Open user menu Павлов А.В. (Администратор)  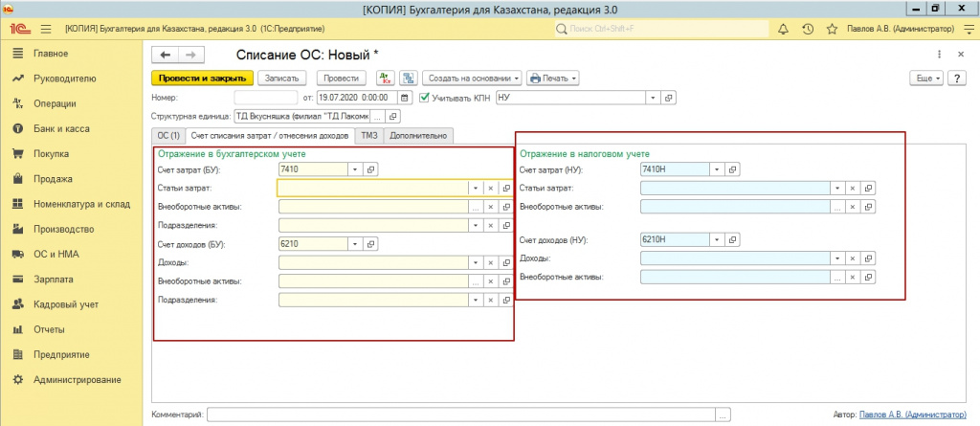pos(901,29)
